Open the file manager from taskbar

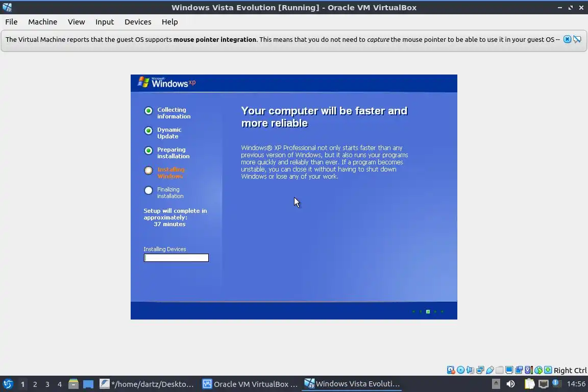tap(73, 384)
